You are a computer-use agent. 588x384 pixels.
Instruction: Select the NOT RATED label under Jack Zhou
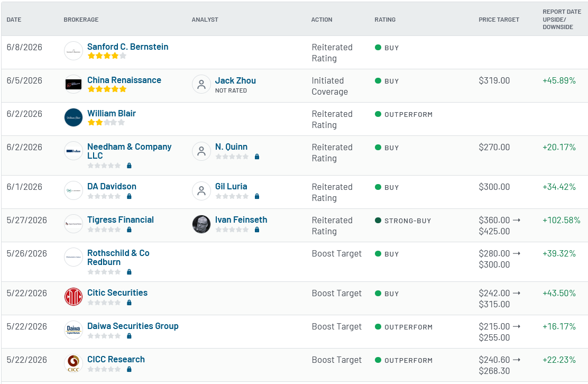[231, 90]
